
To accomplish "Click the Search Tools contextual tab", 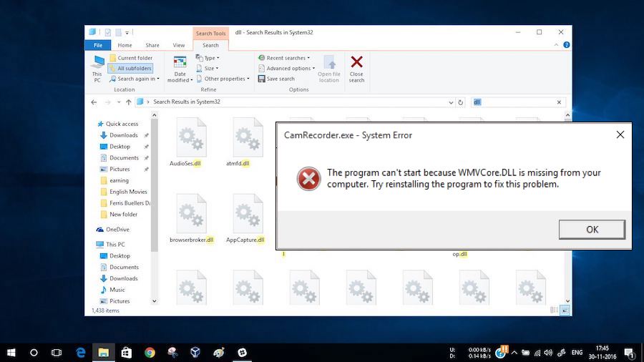I will coord(210,33).
